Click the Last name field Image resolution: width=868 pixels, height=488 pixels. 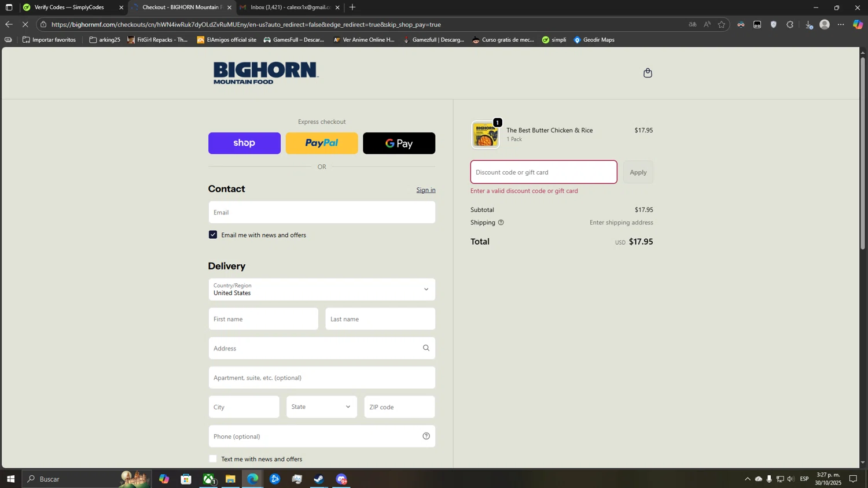(380, 319)
